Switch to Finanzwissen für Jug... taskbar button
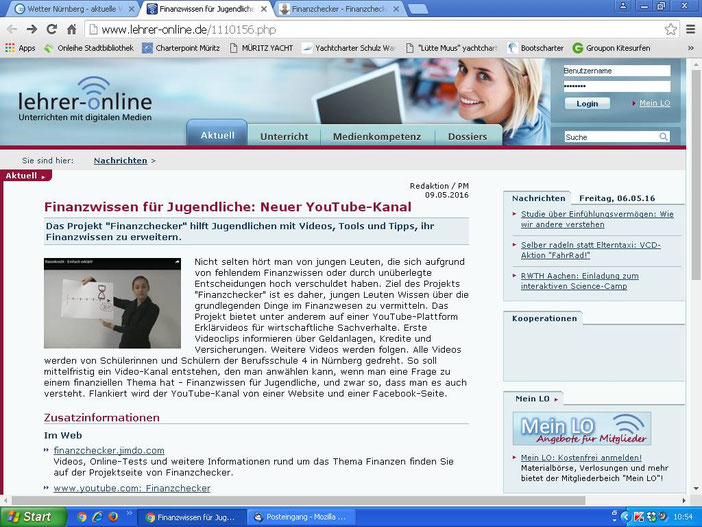Viewport: 702px width, 527px height. point(193,517)
